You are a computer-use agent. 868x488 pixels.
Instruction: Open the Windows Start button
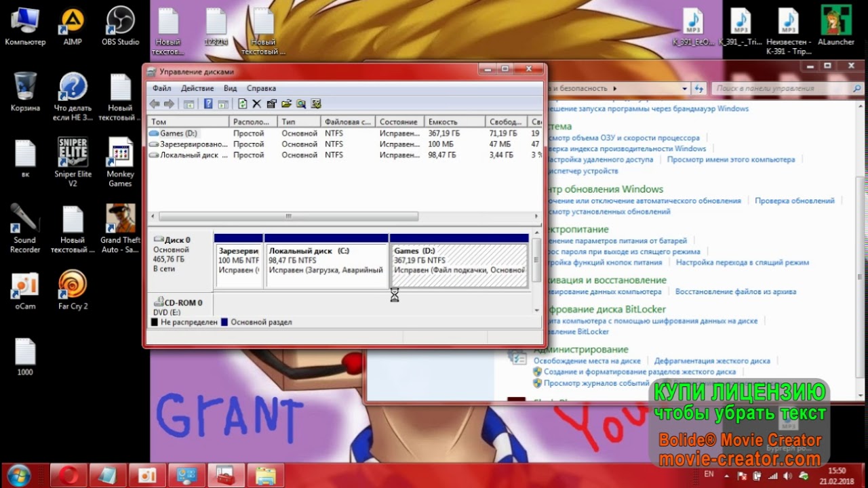point(19,474)
